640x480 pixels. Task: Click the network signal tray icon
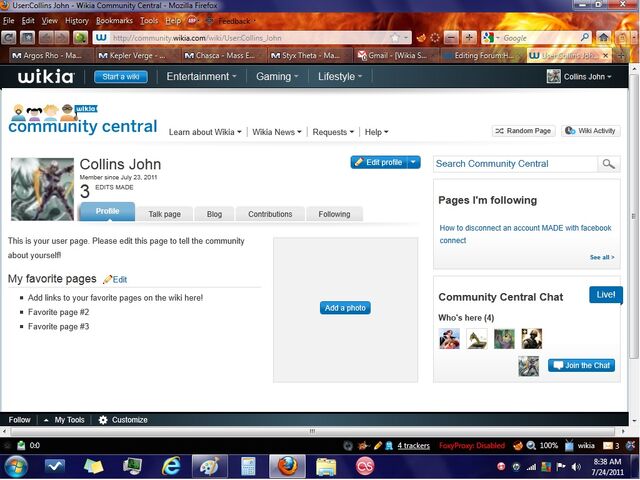tap(531, 467)
